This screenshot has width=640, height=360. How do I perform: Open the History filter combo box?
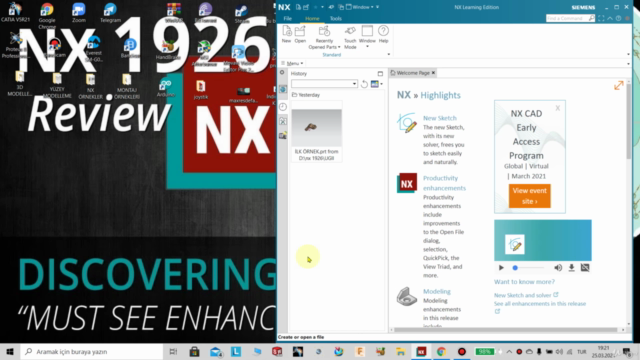(324, 84)
